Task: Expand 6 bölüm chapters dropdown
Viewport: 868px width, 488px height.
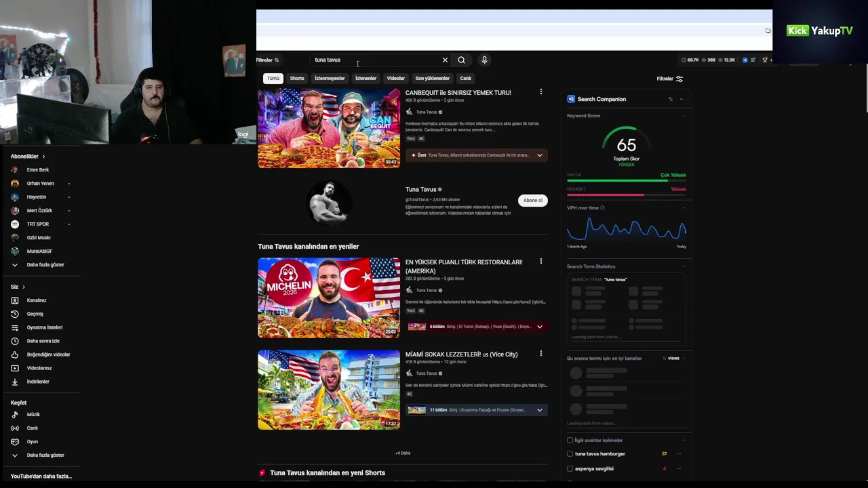Action: tap(540, 327)
